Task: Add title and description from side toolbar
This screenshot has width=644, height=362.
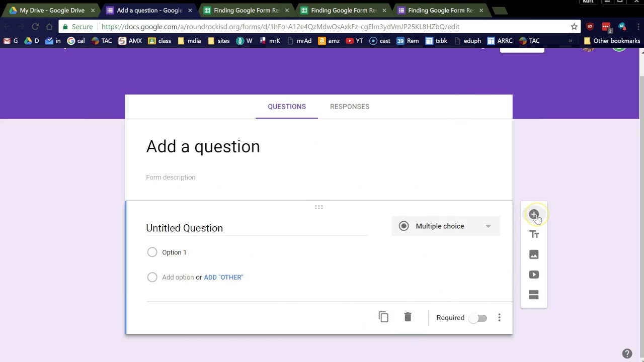Action: pos(534,234)
